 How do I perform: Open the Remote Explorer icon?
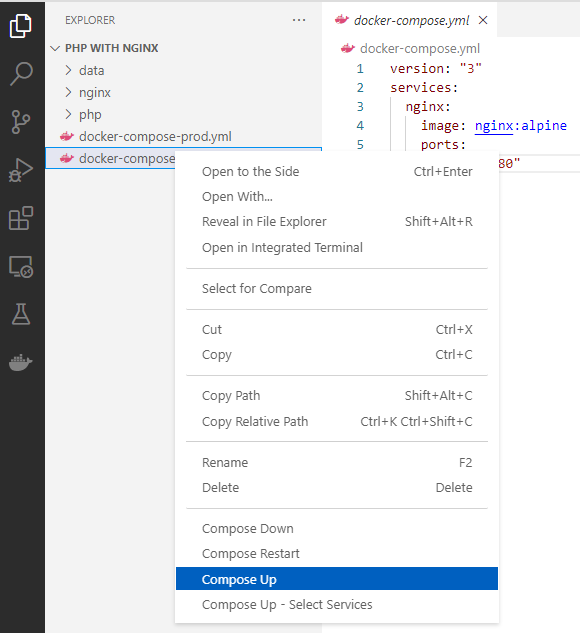click(x=21, y=266)
